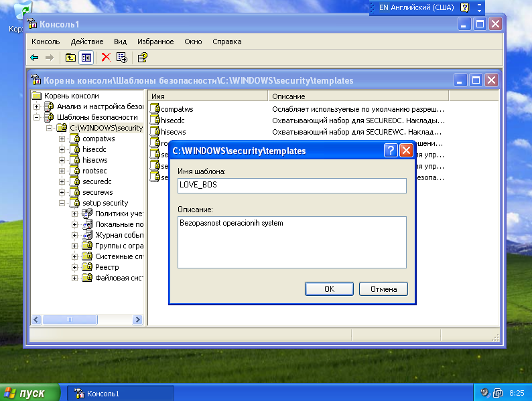532x401 pixels.
Task: Click tree pane horizontal scrollbar thumb
Action: click(70, 319)
